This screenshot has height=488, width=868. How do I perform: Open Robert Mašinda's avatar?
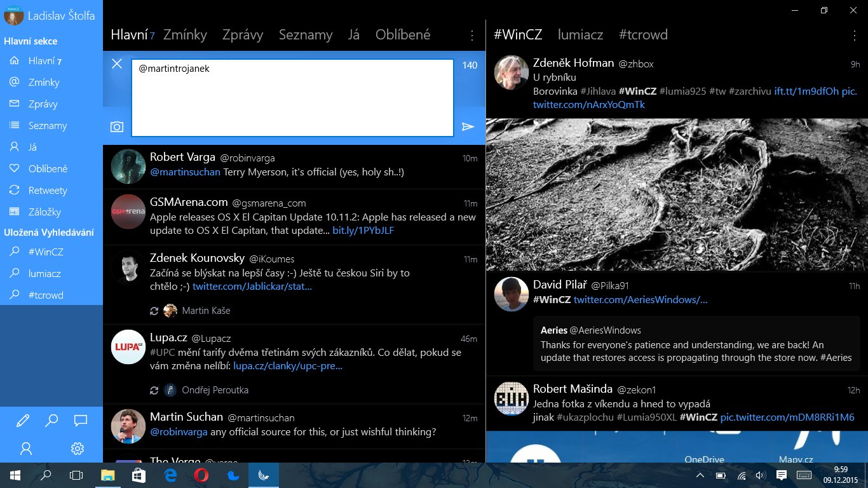[x=512, y=398]
